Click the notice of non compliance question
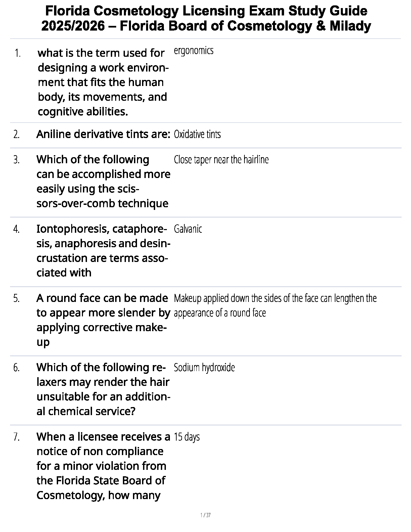This screenshot has height=532, width=411. [103, 466]
